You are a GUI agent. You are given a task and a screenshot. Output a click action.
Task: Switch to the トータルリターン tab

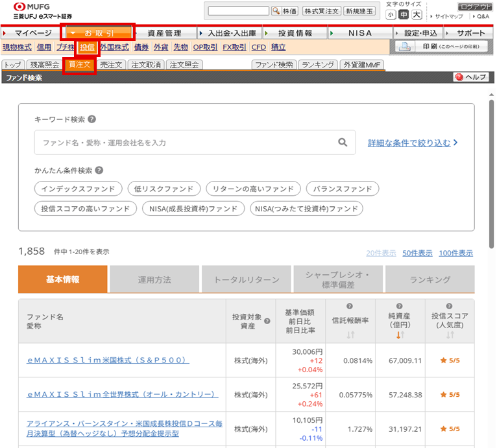click(247, 280)
